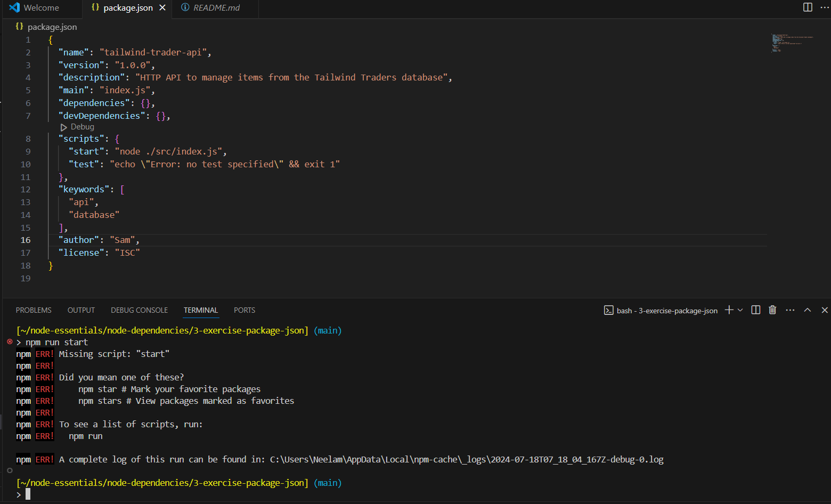The width and height of the screenshot is (831, 504).
Task: Click the "devDependencies" key
Action: (x=102, y=116)
